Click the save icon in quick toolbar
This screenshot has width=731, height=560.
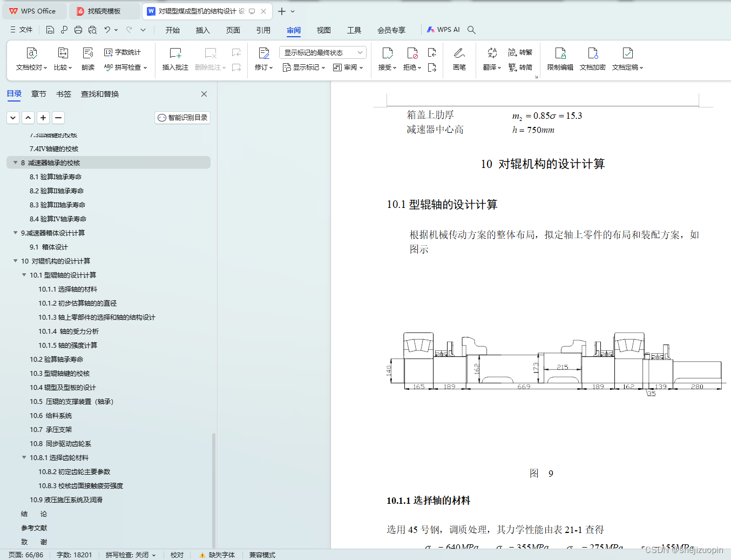[50, 30]
